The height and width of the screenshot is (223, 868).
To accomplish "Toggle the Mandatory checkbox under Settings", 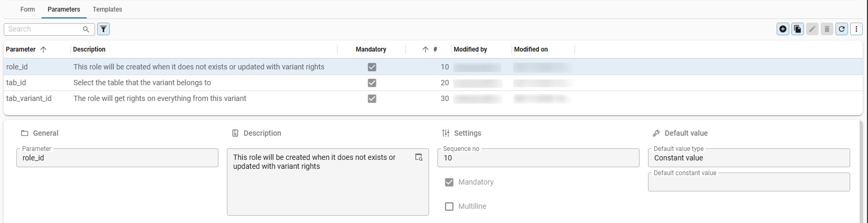I will click(x=449, y=182).
